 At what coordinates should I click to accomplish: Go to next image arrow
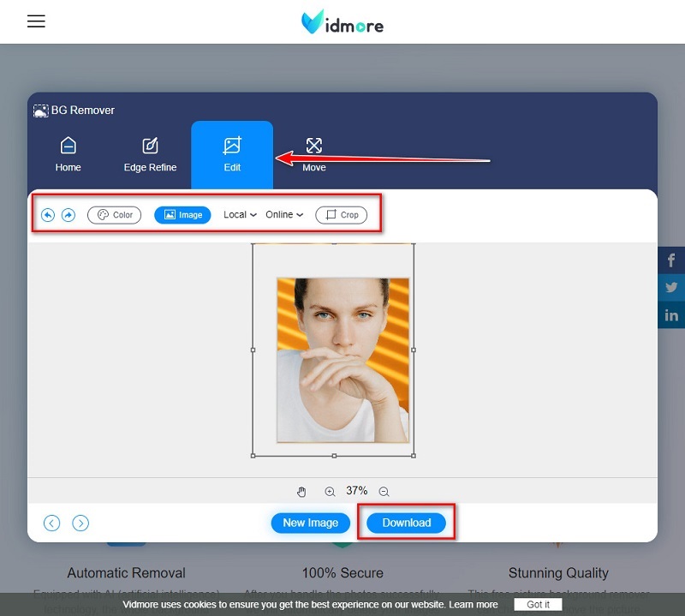(80, 523)
